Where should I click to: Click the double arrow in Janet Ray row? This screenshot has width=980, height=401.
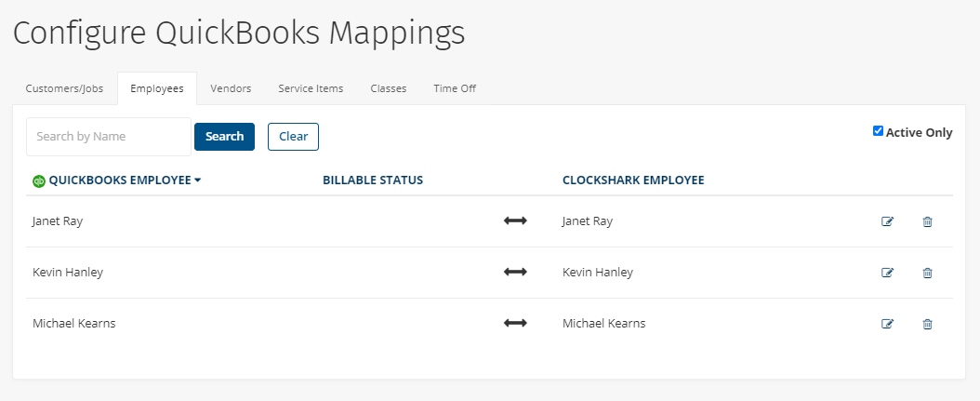516,221
